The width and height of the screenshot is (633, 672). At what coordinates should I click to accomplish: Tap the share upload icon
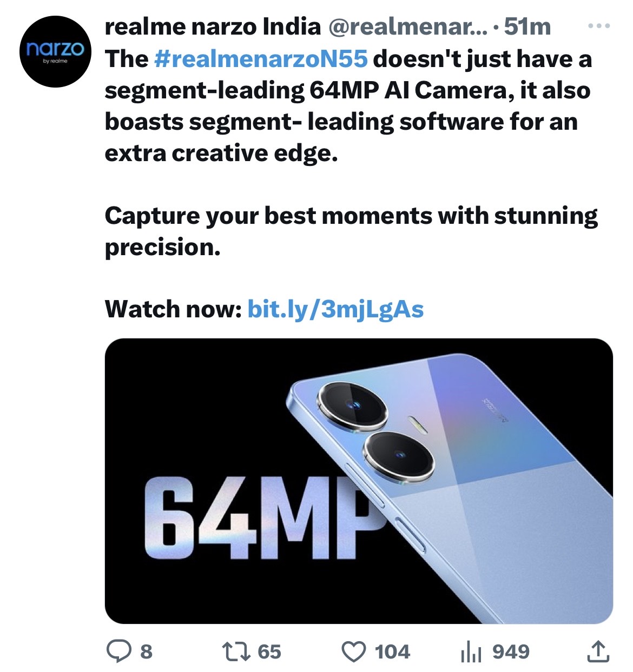tap(598, 651)
